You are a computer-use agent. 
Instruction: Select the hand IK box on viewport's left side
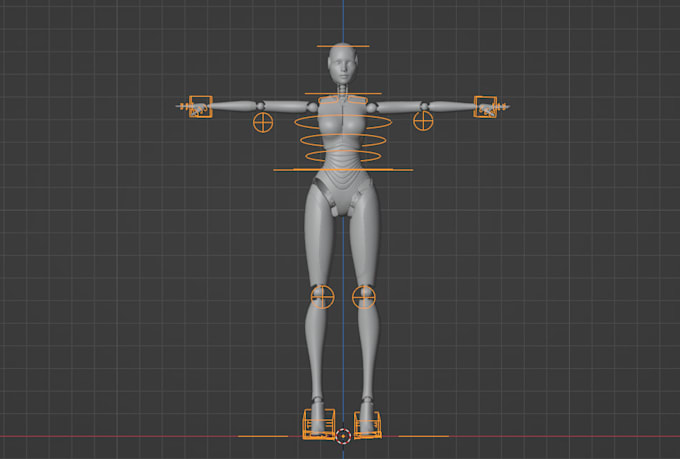click(201, 107)
